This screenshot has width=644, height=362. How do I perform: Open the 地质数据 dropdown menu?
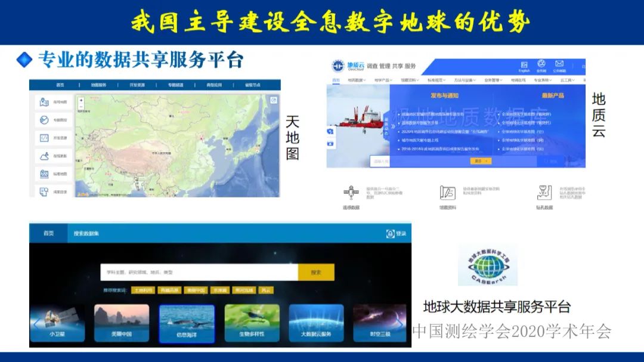(354, 79)
